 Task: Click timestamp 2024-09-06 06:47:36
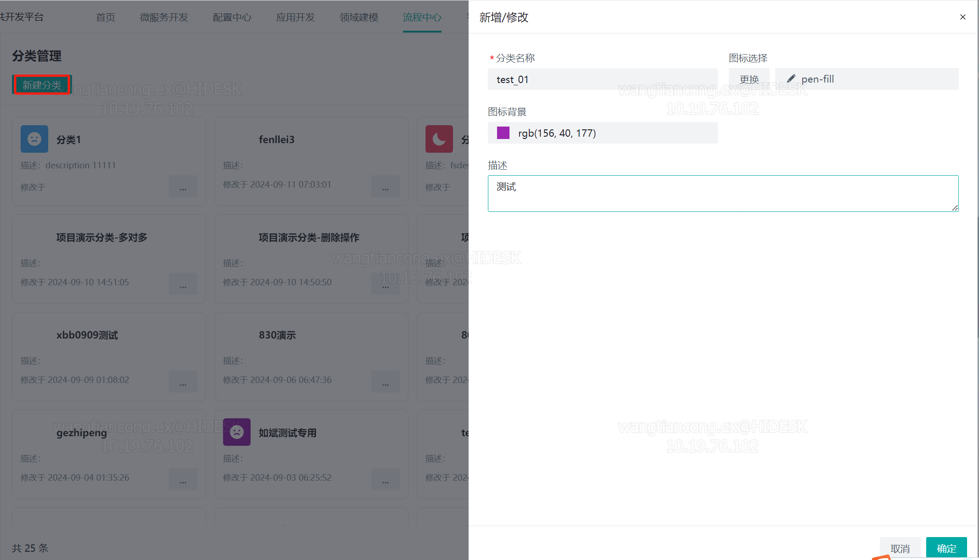291,380
